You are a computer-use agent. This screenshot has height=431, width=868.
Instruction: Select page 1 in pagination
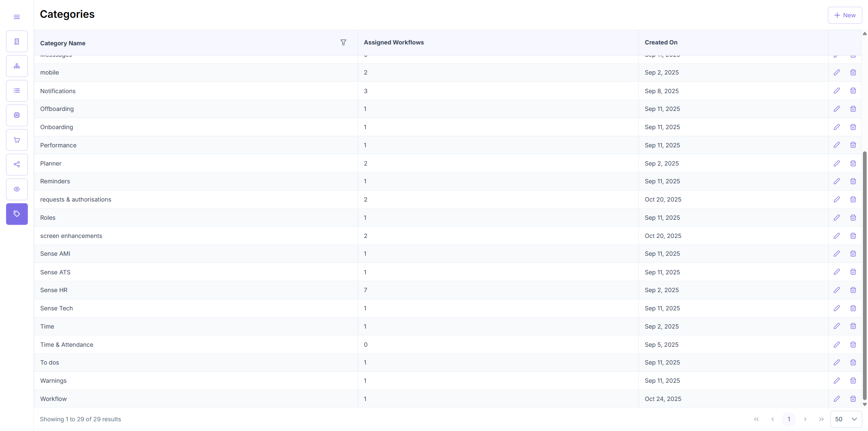click(789, 419)
